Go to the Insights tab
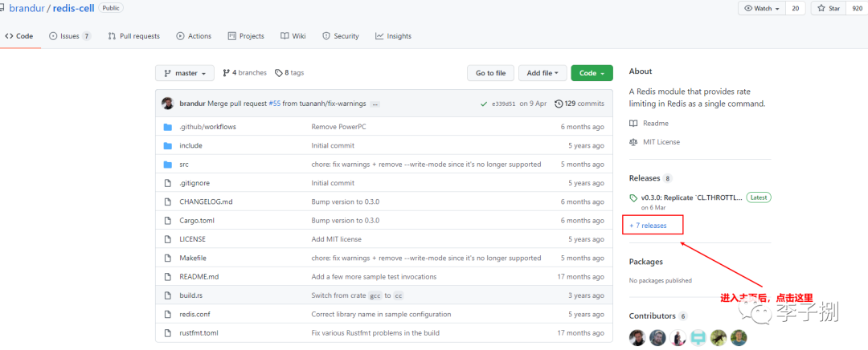The height and width of the screenshot is (350, 868). pos(393,36)
